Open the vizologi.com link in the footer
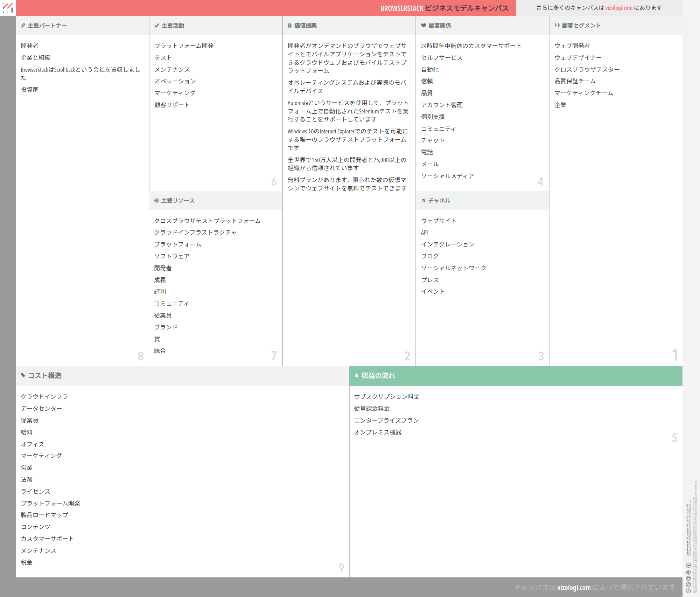The height and width of the screenshot is (597, 700). pos(574,588)
